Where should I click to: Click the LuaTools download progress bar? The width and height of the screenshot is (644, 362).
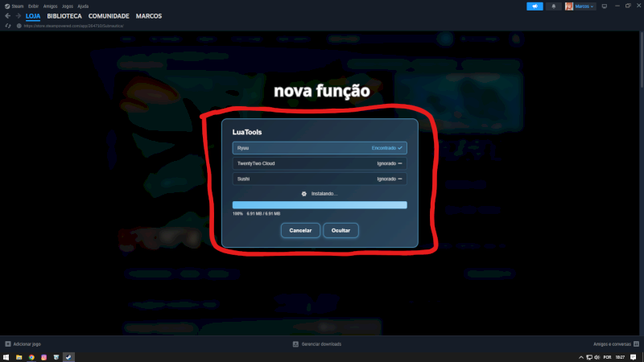(x=320, y=205)
